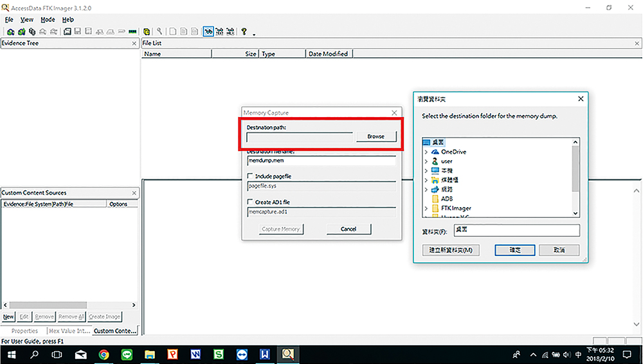643x364 pixels.
Task: Enable the Include pagefile checkbox
Action: point(250,176)
